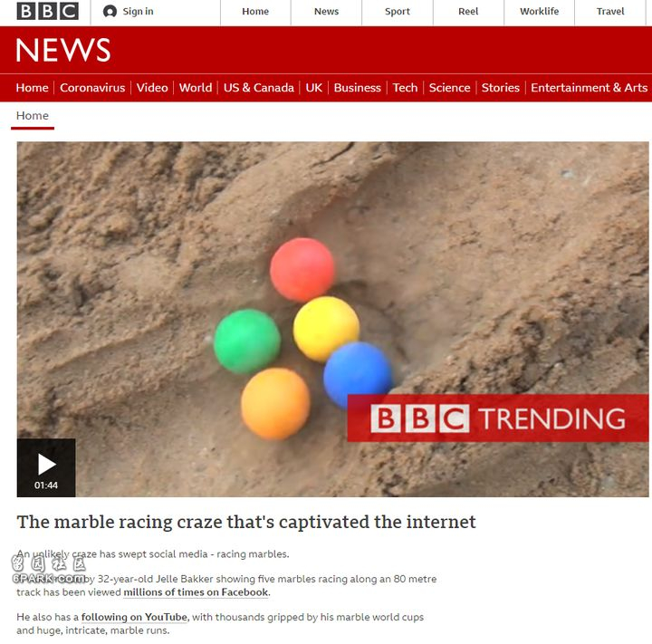Open the Sport section in top bar

[398, 12]
